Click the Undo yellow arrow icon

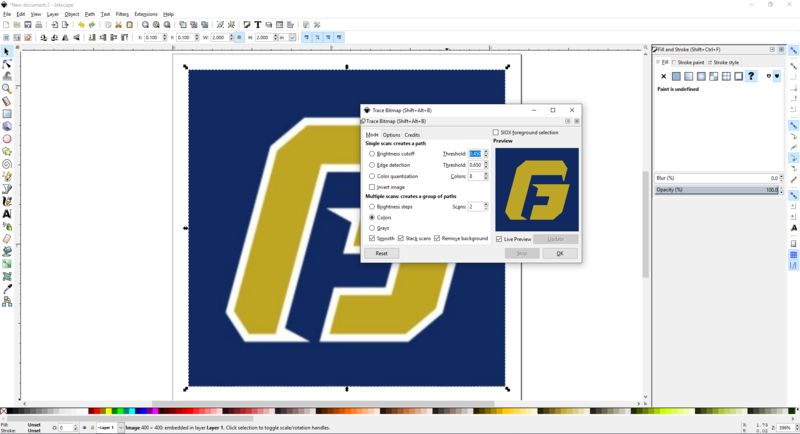(x=81, y=24)
